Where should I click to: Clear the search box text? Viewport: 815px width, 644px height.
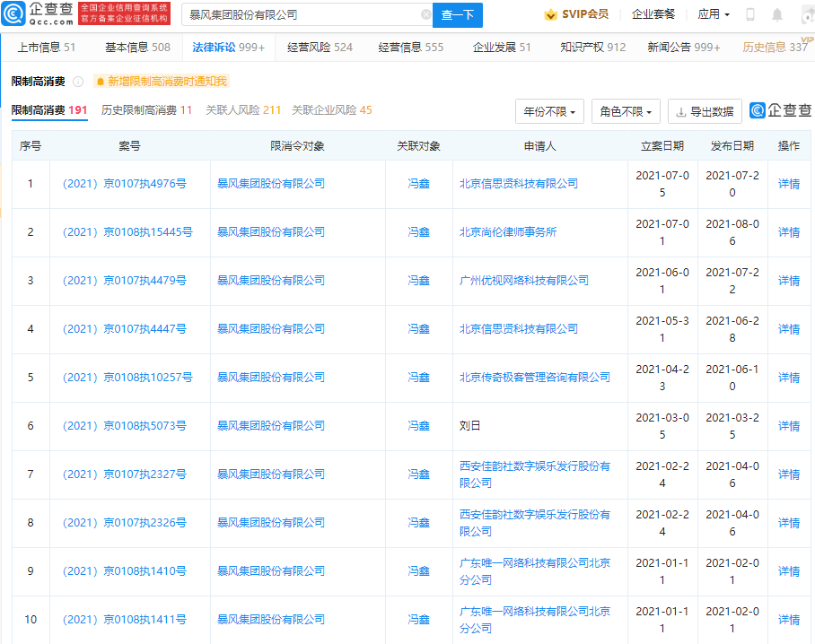[x=425, y=15]
